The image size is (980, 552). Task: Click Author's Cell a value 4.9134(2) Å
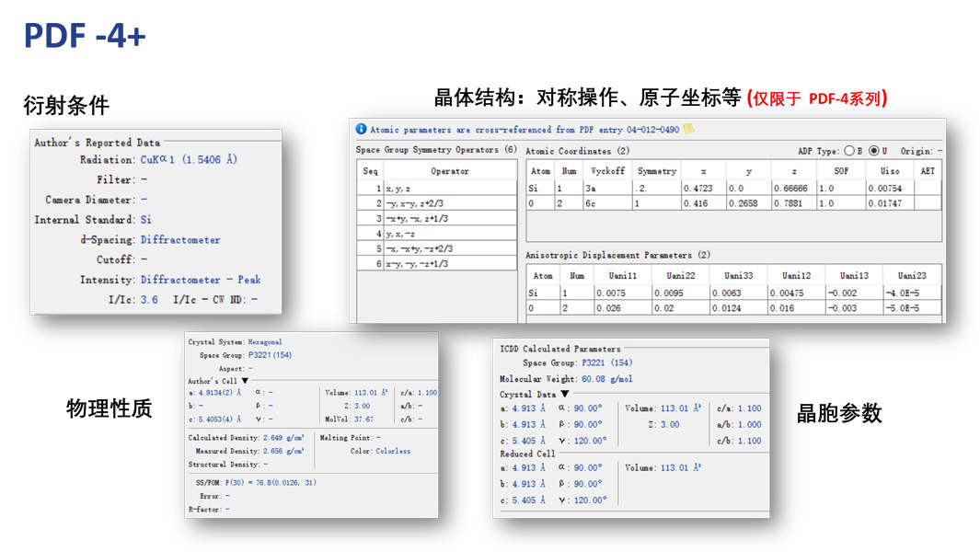coord(219,393)
